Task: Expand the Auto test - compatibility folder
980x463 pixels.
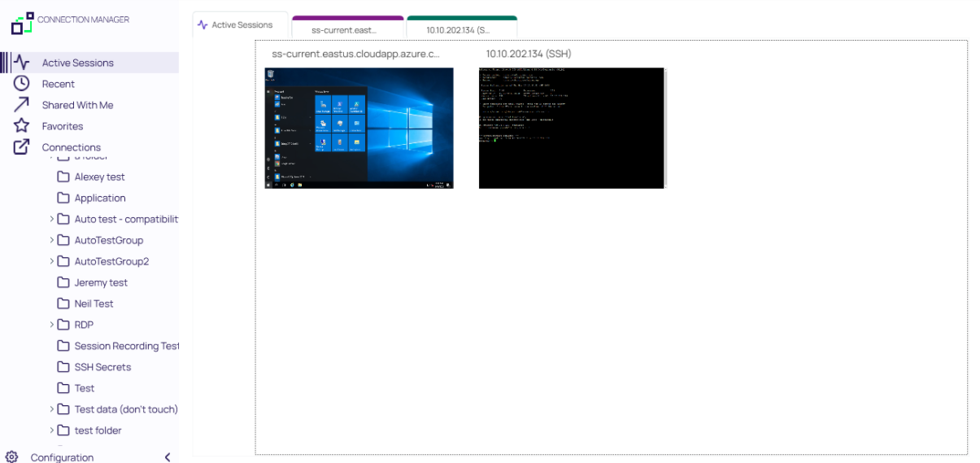Action: point(52,219)
